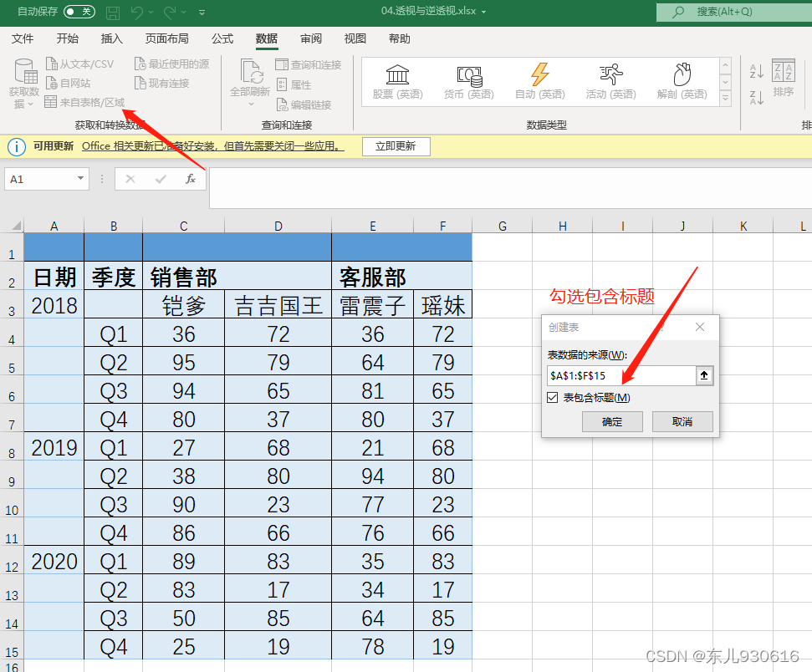Image resolution: width=812 pixels, height=672 pixels.
Task: Click 属性 properties icon
Action: 282,84
